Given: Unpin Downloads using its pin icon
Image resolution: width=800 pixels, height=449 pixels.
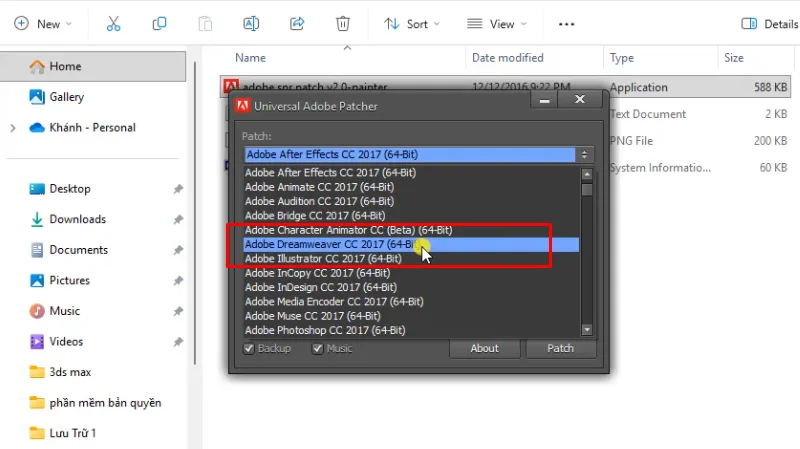Looking at the screenshot, I should pyautogui.click(x=178, y=220).
